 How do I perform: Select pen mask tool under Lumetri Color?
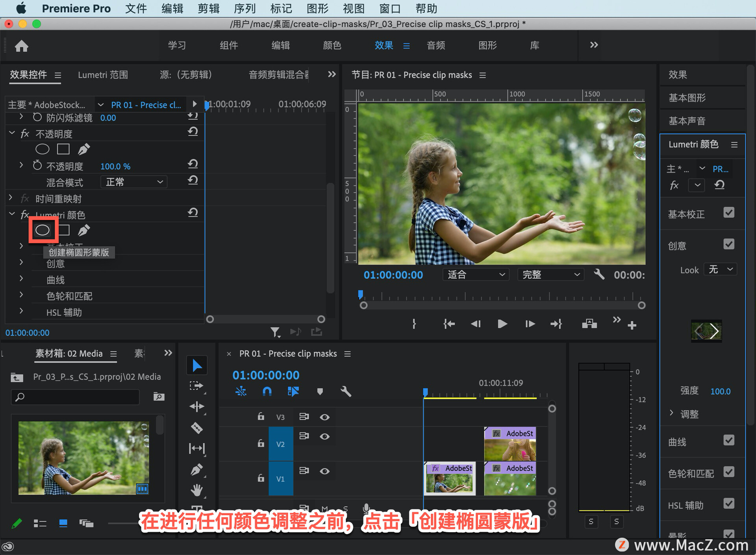pyautogui.click(x=83, y=230)
